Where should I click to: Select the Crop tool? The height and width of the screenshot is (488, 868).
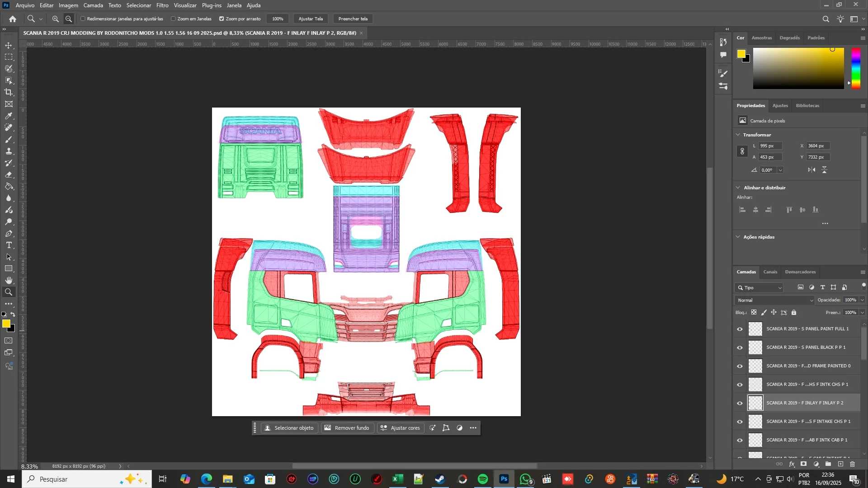9,92
